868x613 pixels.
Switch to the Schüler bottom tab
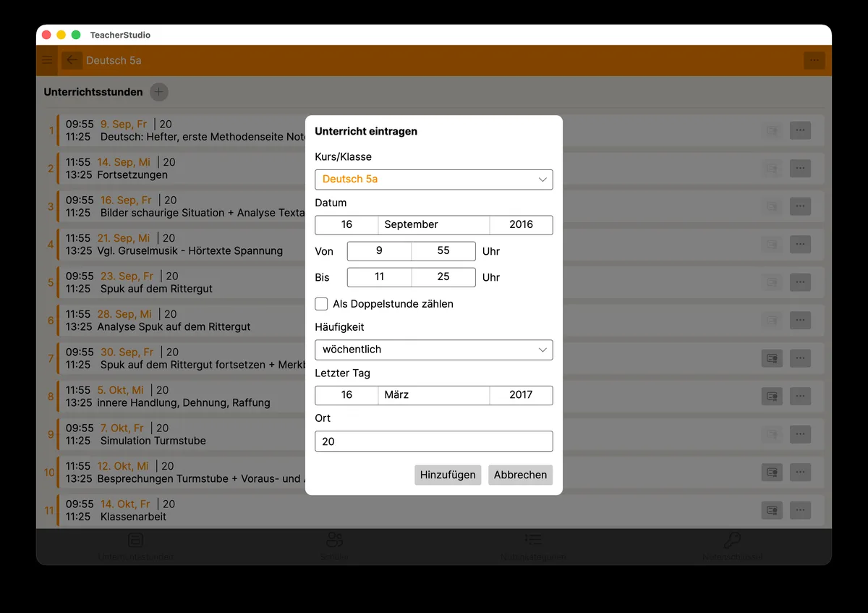[x=334, y=547]
